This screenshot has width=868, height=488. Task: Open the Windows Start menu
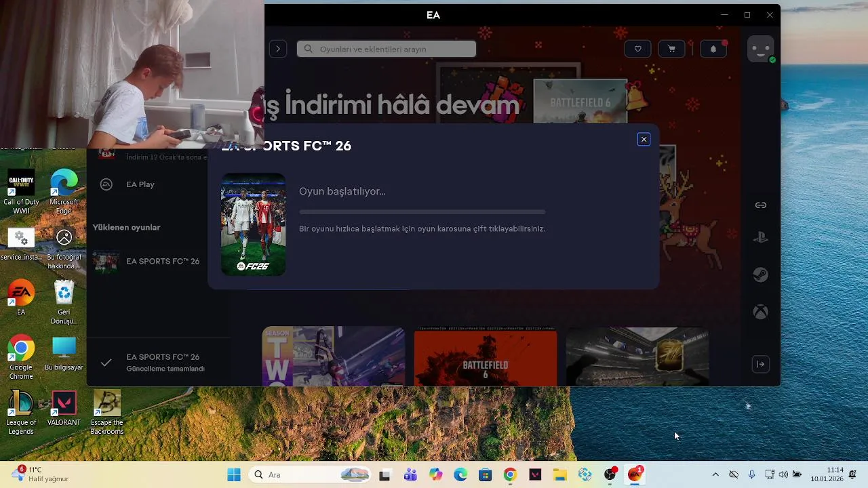click(234, 474)
